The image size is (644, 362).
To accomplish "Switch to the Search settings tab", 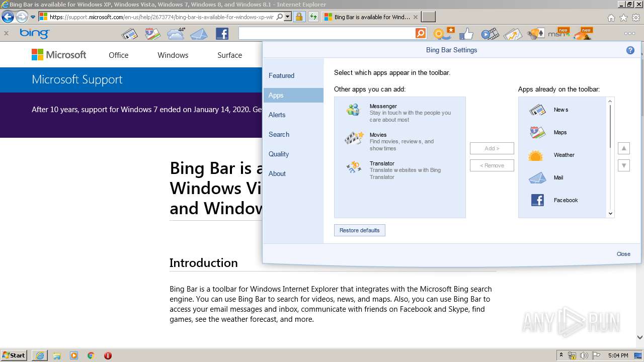I will click(293, 134).
